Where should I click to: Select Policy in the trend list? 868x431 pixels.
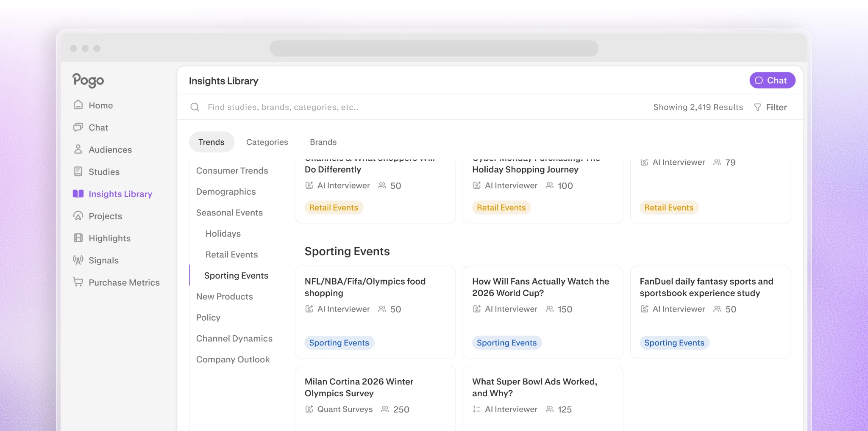click(208, 318)
